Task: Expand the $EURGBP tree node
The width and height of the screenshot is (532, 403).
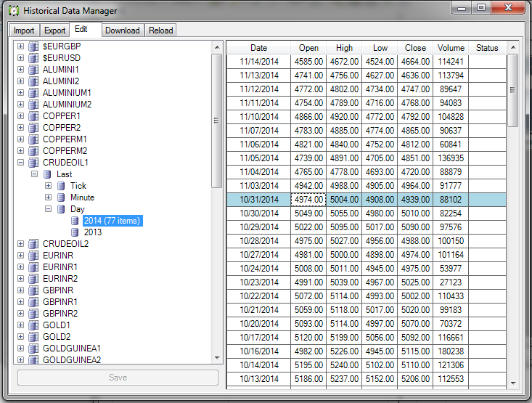Action: coord(21,46)
